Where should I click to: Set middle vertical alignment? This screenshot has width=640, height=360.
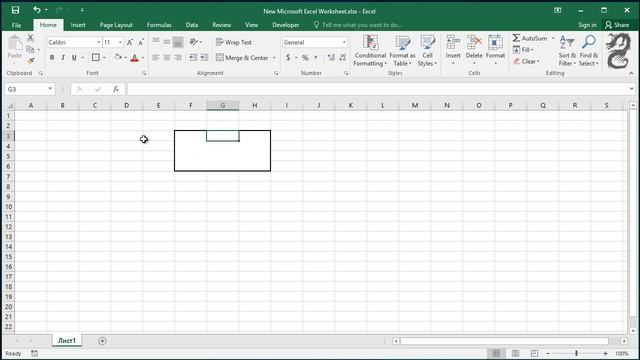click(167, 42)
